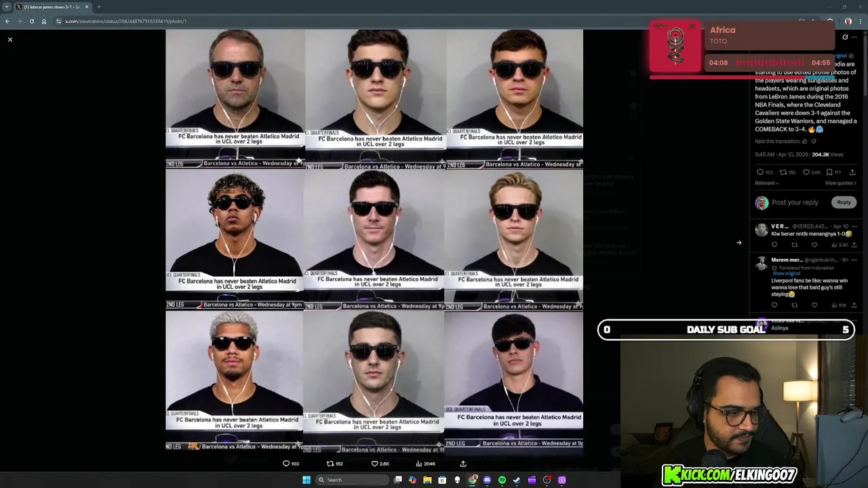Click the reply count 103 in sidebar
Screen dimensions: 868x488
764,172
